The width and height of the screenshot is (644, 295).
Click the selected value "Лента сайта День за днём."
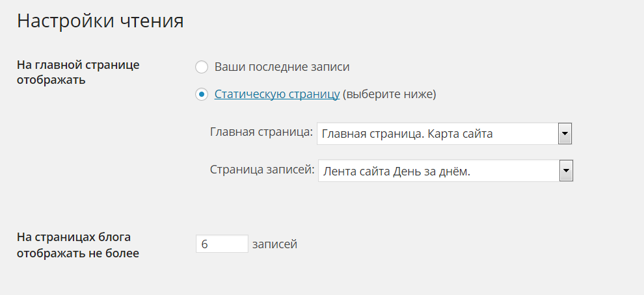pos(396,172)
